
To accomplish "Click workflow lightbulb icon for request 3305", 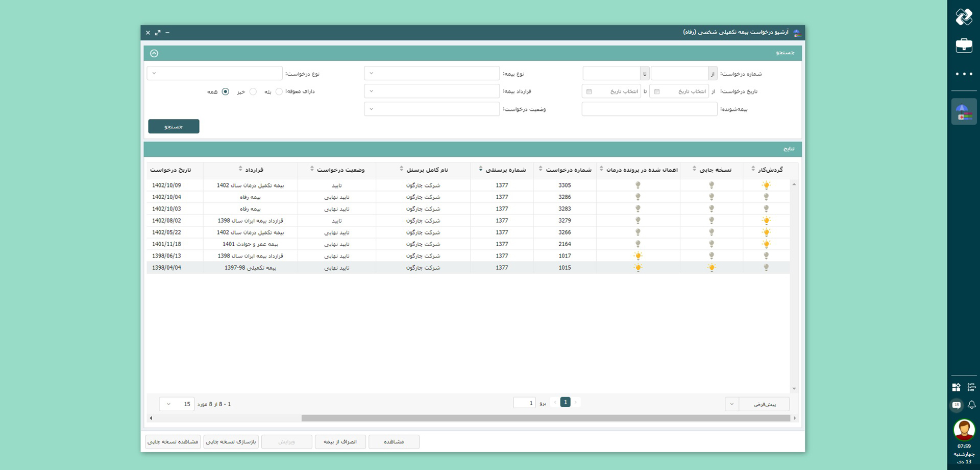I will 766,185.
